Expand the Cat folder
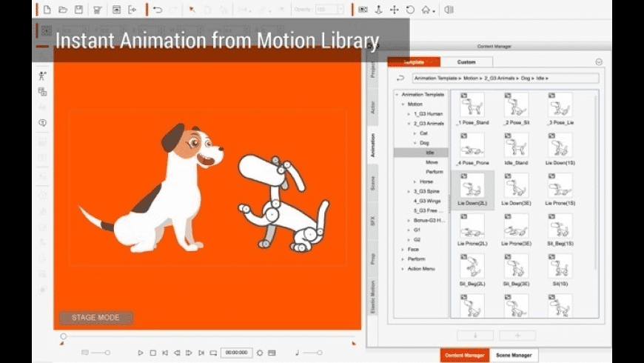The image size is (644, 363). (415, 133)
